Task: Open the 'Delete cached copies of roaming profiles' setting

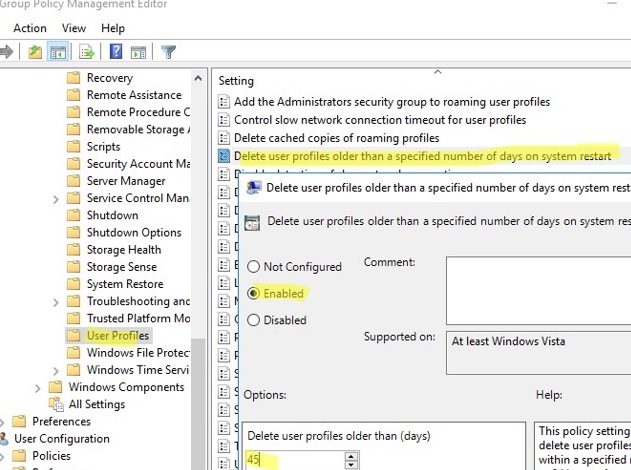Action: (336, 138)
